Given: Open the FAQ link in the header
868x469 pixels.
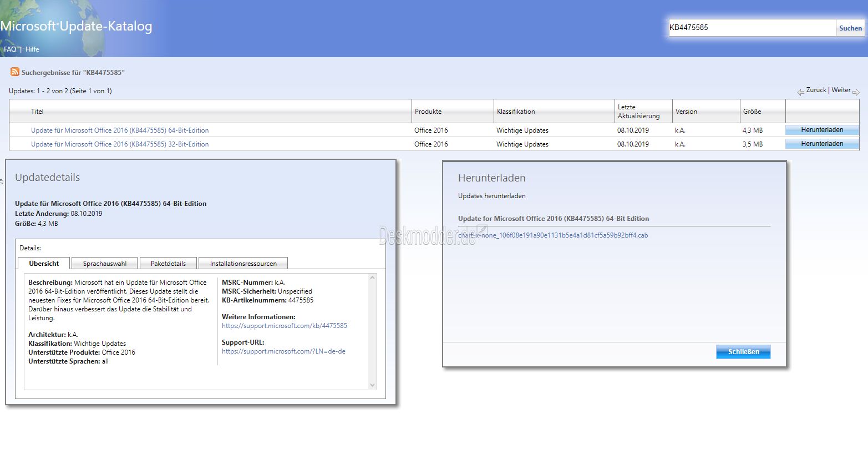Looking at the screenshot, I should [10, 49].
